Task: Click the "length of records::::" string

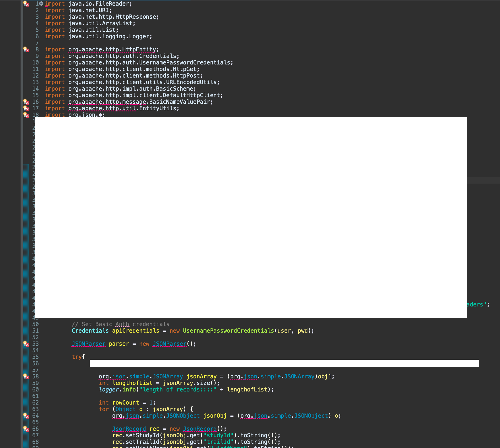Action: [178, 389]
